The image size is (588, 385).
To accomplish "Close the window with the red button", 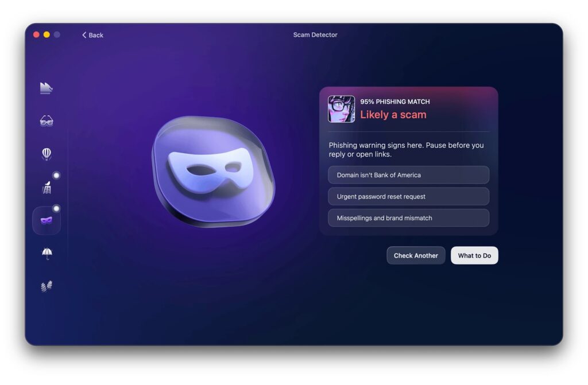I will pos(36,34).
